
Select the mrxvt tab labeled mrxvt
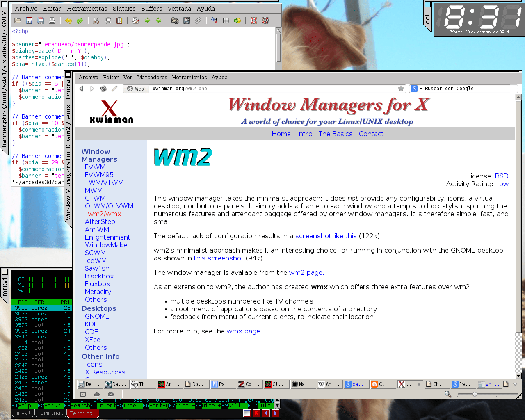coord(23,413)
